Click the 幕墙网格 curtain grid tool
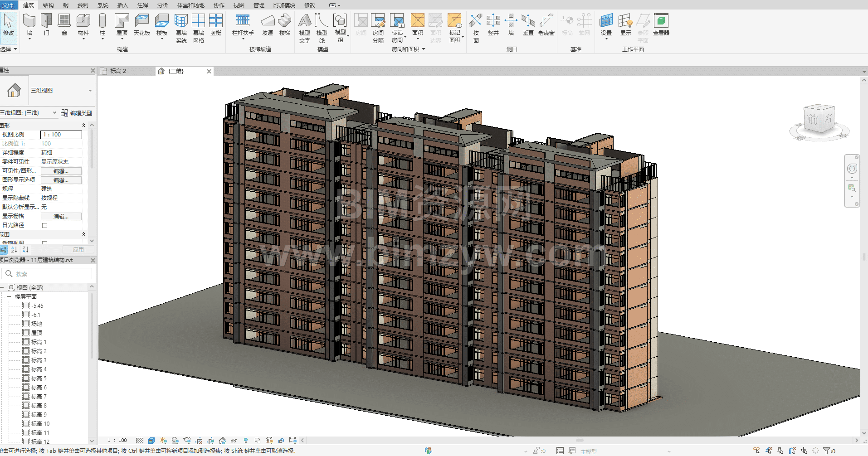Viewport: 868px width, 456px height. (x=199, y=28)
